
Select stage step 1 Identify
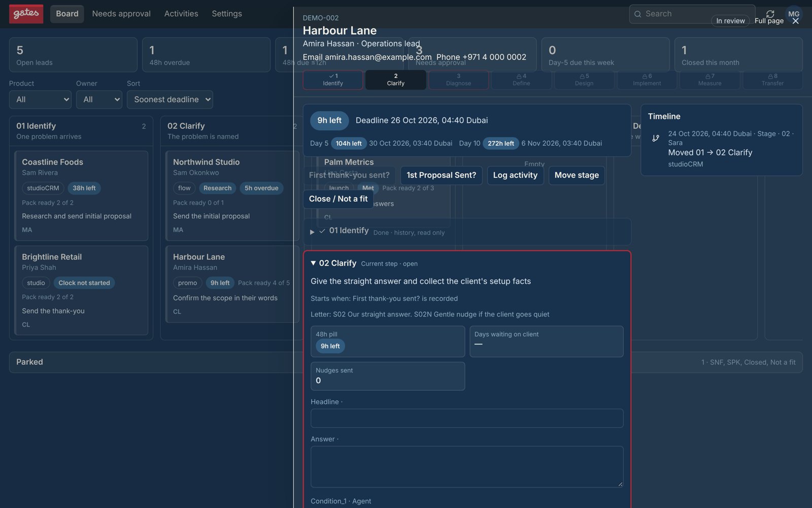333,80
